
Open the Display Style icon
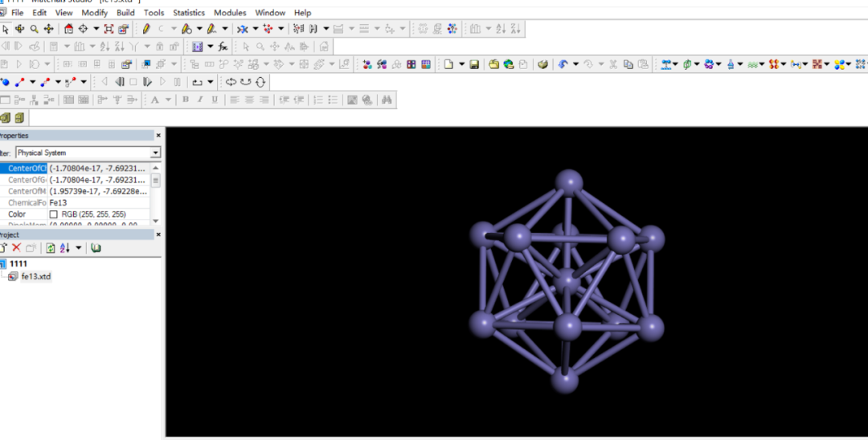[123, 29]
